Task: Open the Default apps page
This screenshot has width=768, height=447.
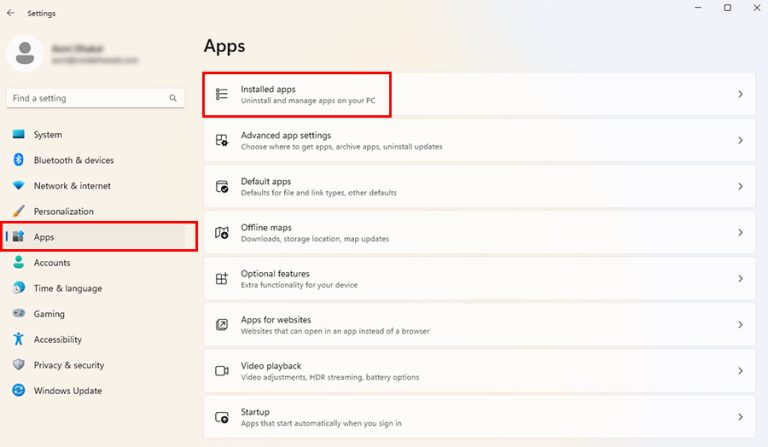Action: coord(266,181)
